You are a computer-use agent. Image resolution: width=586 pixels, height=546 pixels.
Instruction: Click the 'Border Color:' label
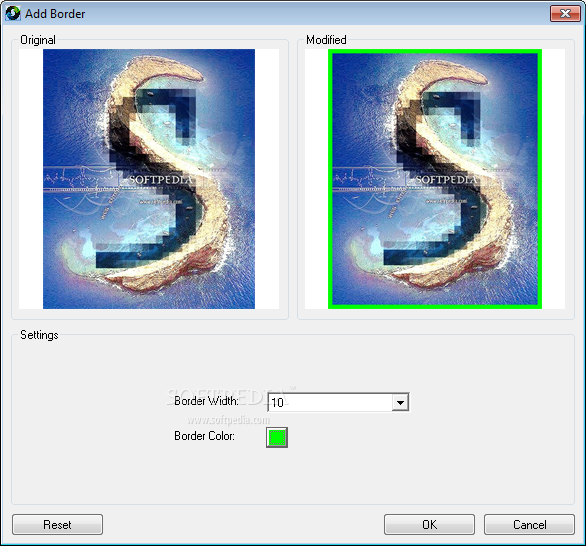pos(204,436)
